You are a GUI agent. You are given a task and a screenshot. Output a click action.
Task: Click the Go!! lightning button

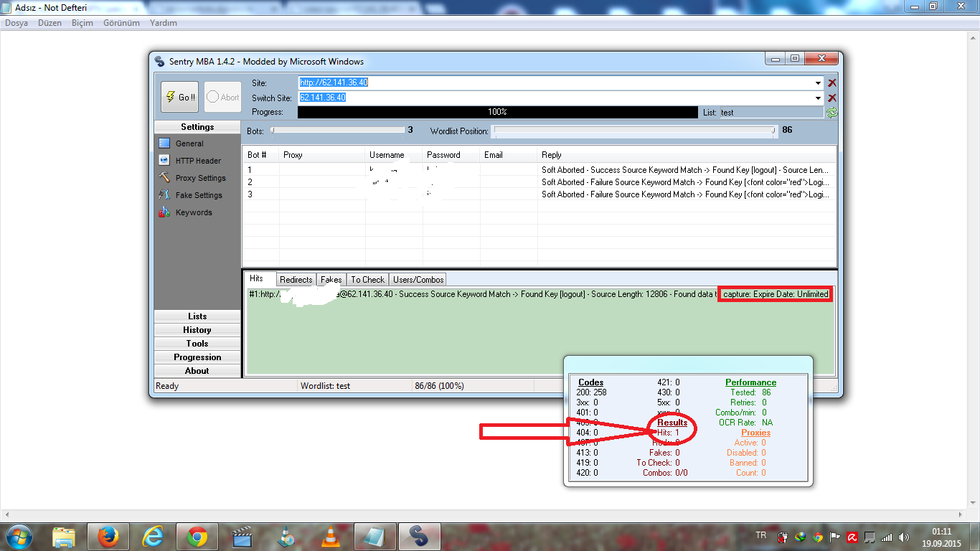point(179,97)
